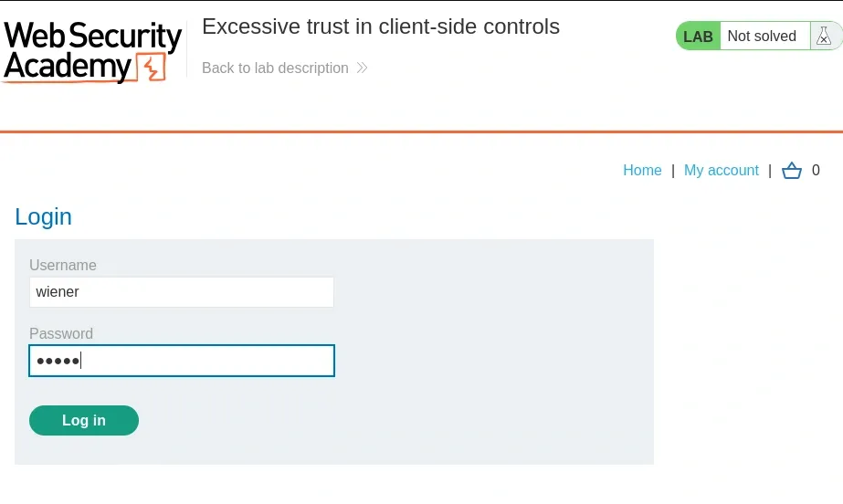
Task: Click the green LAB badge
Action: 698,37
